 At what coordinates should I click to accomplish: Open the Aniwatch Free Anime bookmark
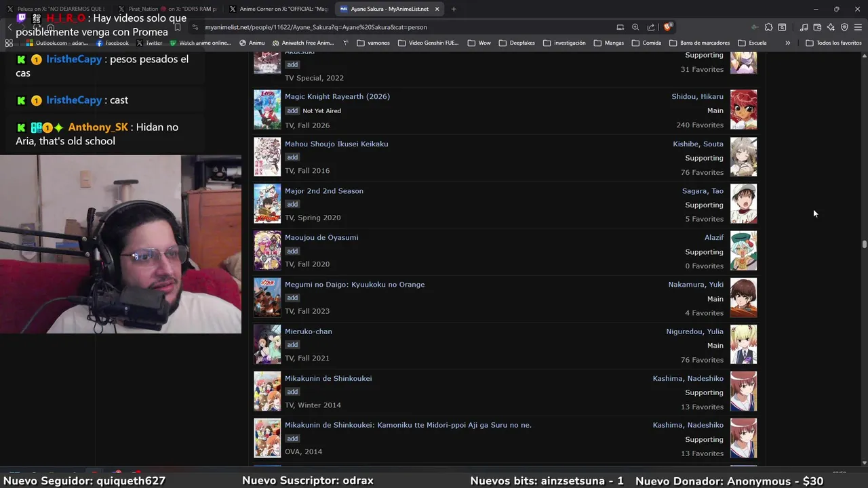coord(302,43)
